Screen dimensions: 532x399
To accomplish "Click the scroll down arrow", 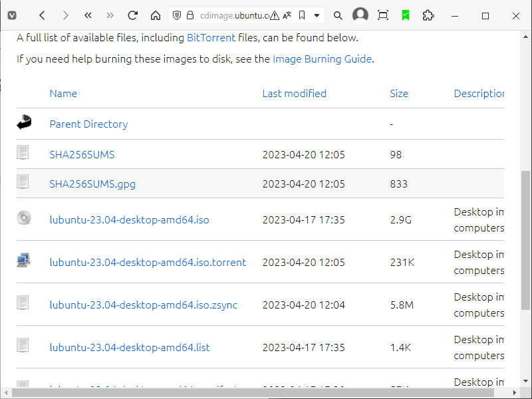I will (525, 381).
